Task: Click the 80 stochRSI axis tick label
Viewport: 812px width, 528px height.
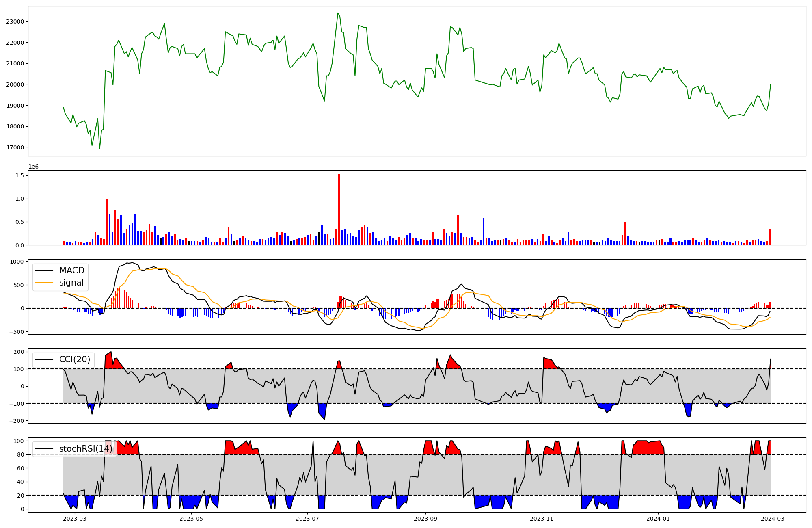Action: coord(20,454)
